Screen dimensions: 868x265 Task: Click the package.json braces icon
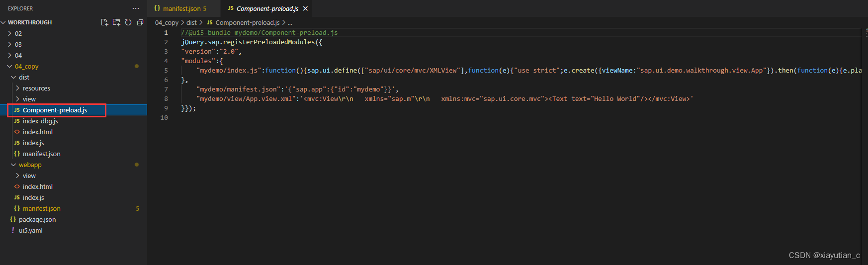tap(13, 219)
